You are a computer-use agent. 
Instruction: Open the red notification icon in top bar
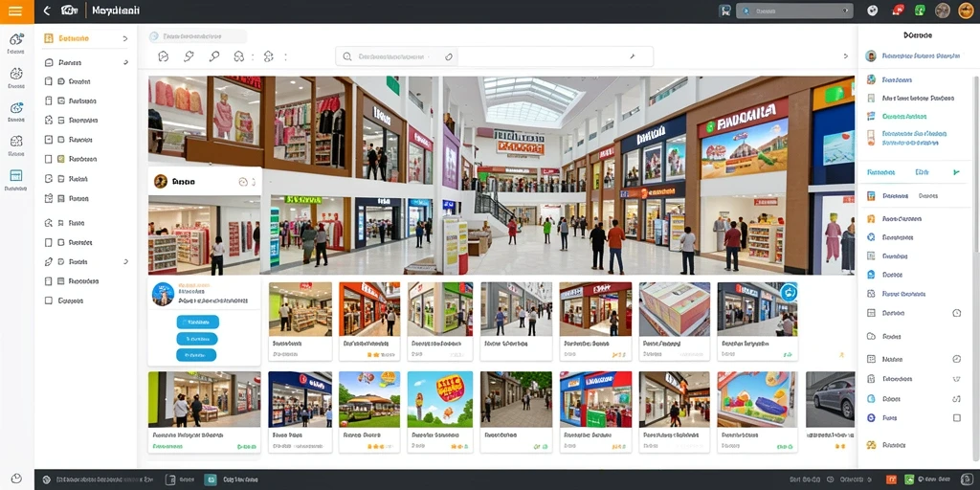pyautogui.click(x=898, y=10)
